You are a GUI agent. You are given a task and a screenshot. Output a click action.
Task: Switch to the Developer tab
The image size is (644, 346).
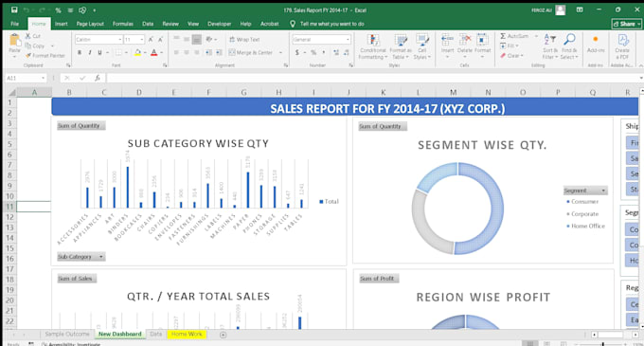click(220, 24)
